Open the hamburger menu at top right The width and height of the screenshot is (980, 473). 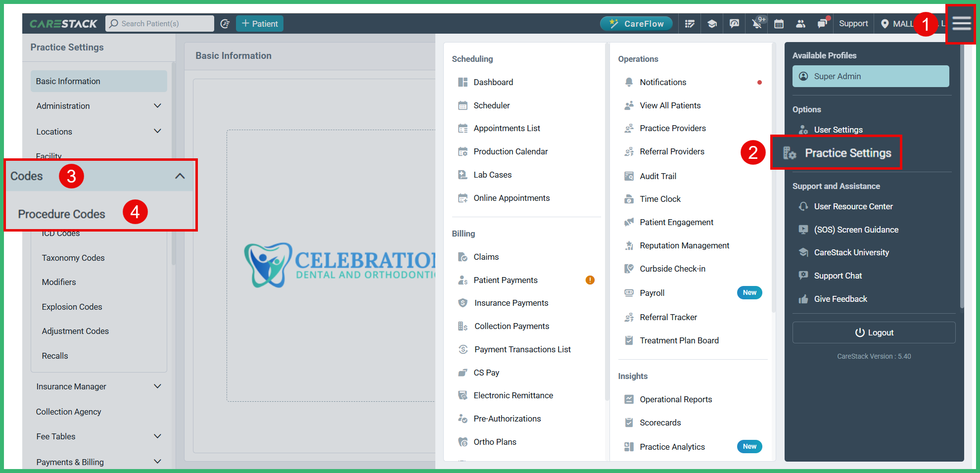pos(960,23)
